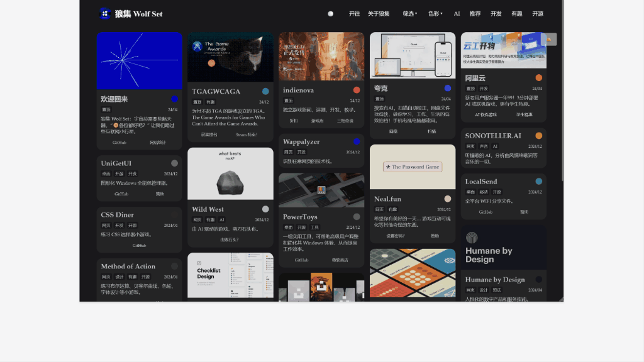Click the SONOTELLER.AI title
This screenshot has width=644, height=362.
(x=493, y=136)
